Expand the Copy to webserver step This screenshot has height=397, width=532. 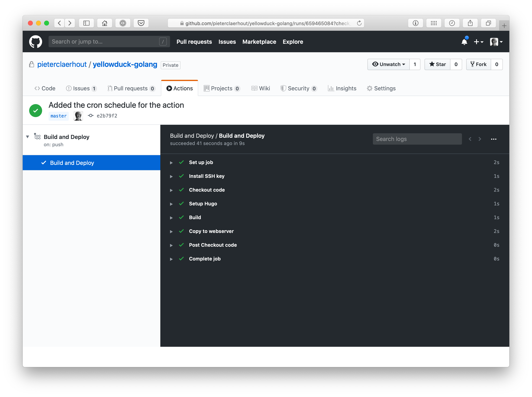pyautogui.click(x=171, y=232)
